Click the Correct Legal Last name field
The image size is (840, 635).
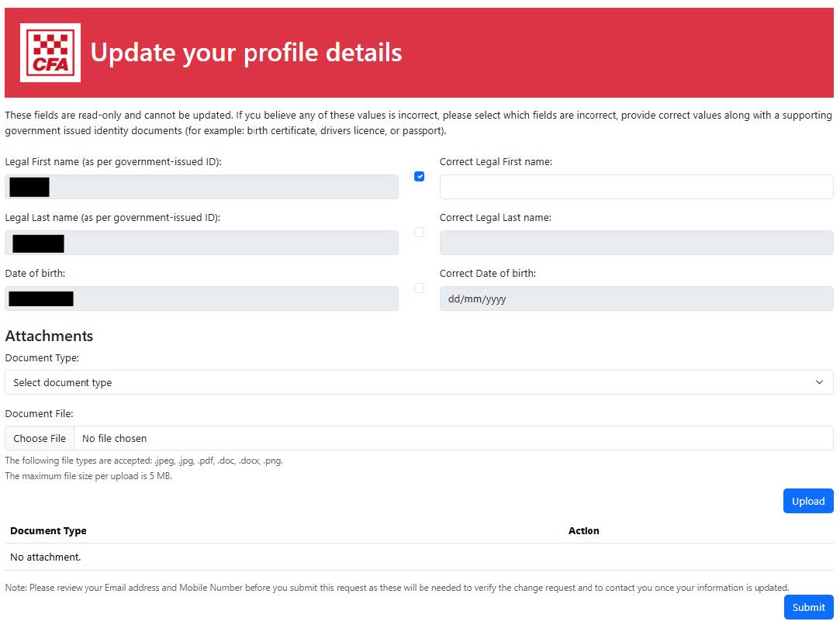click(x=637, y=243)
